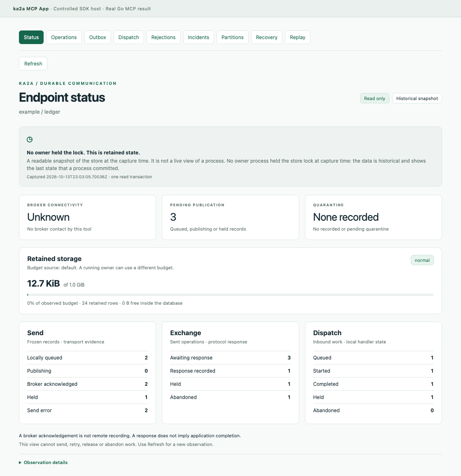The height and width of the screenshot is (476, 461).
Task: Select the Broker acknowledged row
Action: click(x=87, y=384)
